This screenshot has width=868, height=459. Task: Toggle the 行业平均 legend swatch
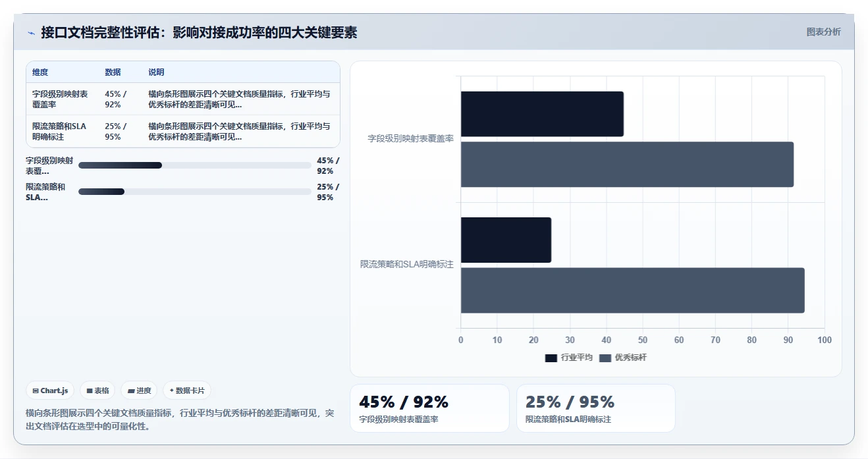click(551, 358)
